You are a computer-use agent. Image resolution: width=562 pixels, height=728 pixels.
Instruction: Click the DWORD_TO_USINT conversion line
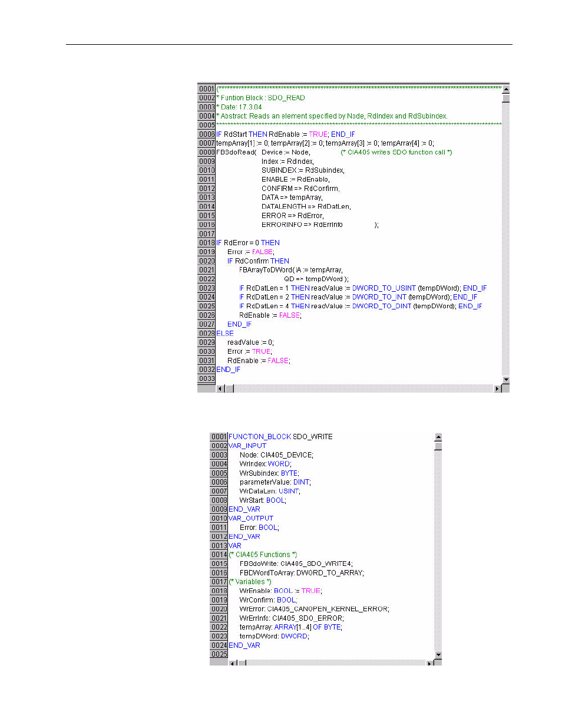pos(363,288)
